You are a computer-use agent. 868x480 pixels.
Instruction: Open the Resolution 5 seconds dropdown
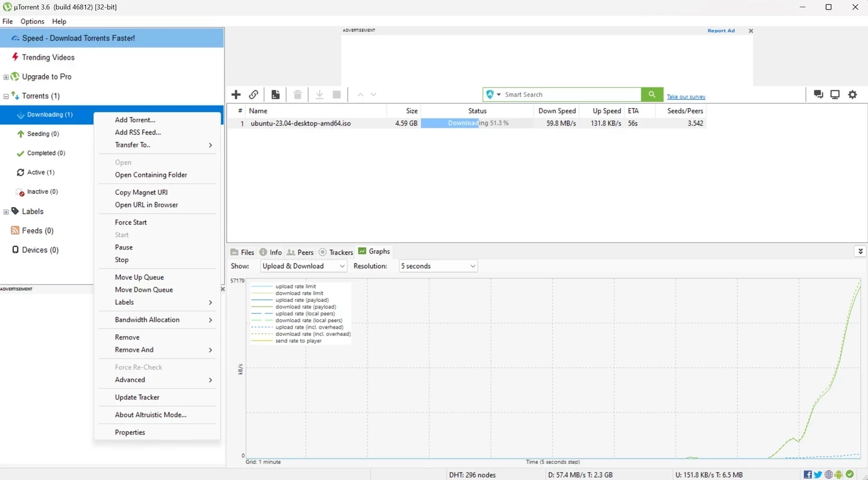click(438, 266)
